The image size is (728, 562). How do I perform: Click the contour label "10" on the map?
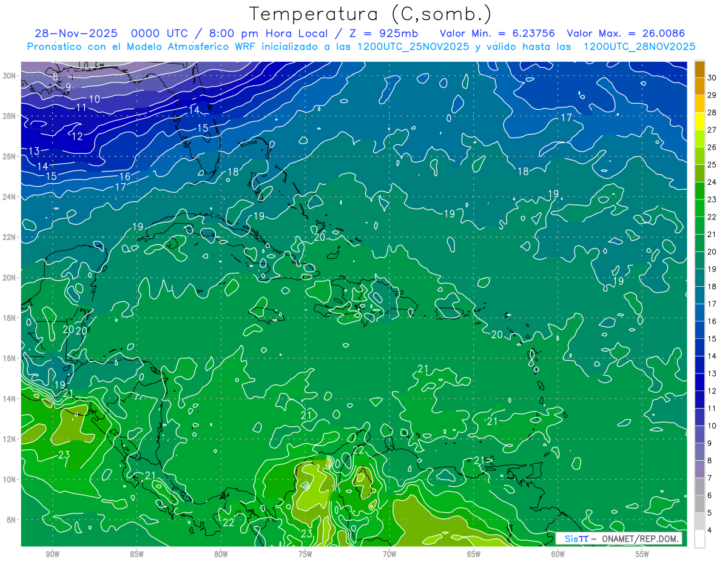(x=95, y=99)
